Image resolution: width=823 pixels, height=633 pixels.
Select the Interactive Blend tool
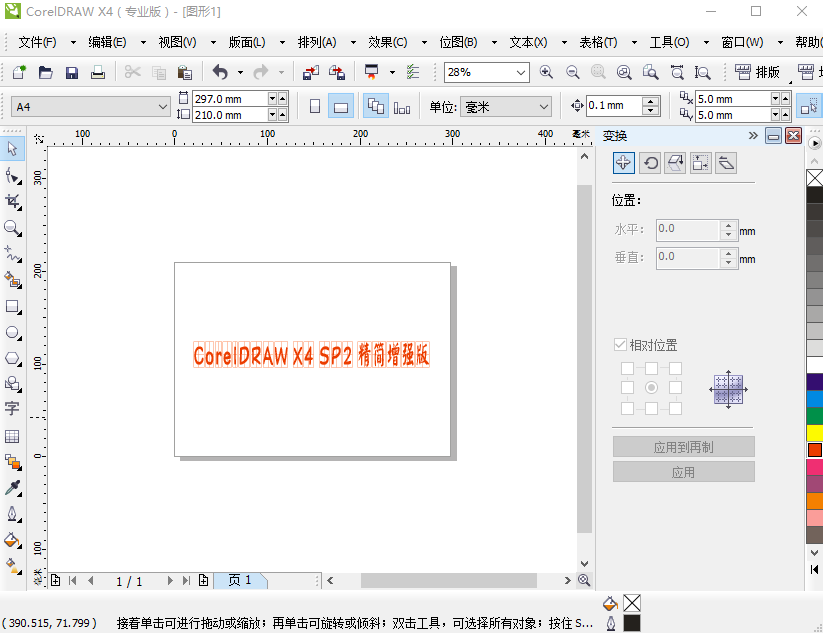(x=13, y=462)
